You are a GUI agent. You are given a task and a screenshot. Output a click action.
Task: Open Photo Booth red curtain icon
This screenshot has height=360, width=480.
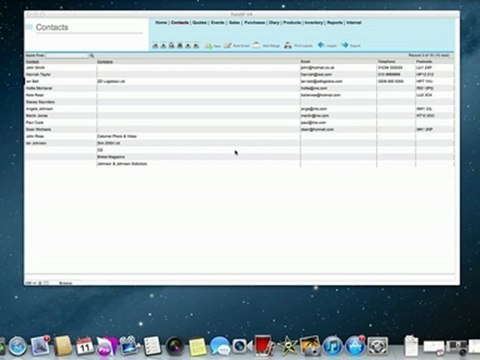point(265,346)
